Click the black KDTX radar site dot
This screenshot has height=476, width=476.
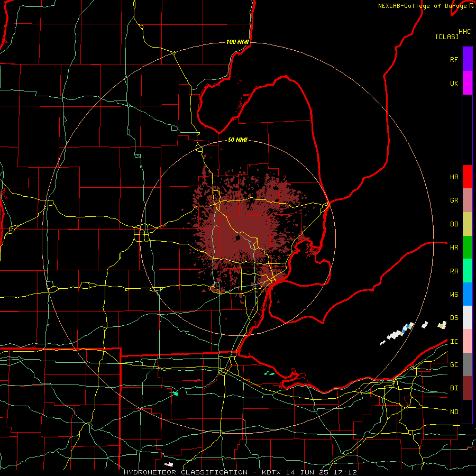click(238, 237)
